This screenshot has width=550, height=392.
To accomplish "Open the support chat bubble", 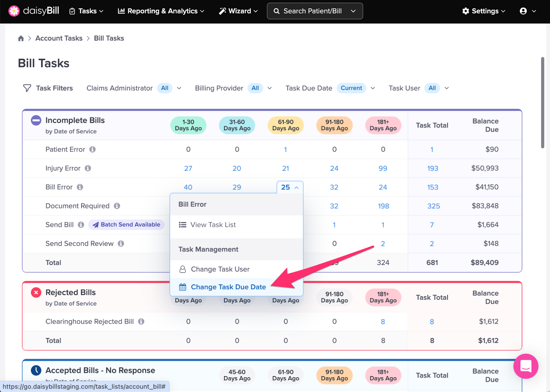I will [x=526, y=366].
